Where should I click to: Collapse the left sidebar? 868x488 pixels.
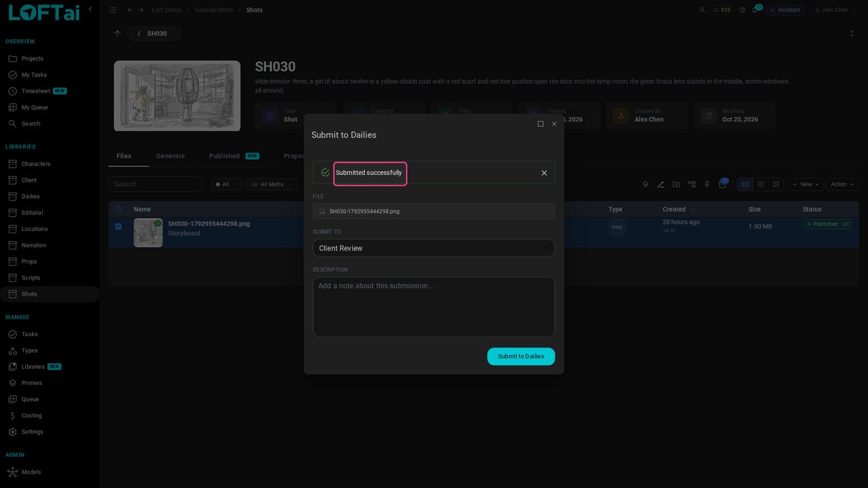point(90,9)
